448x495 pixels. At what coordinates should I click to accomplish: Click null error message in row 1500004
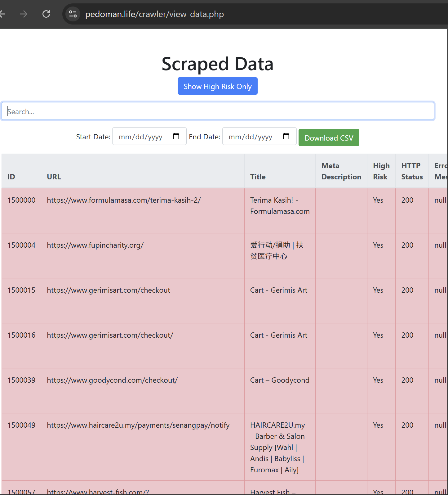tap(440, 245)
